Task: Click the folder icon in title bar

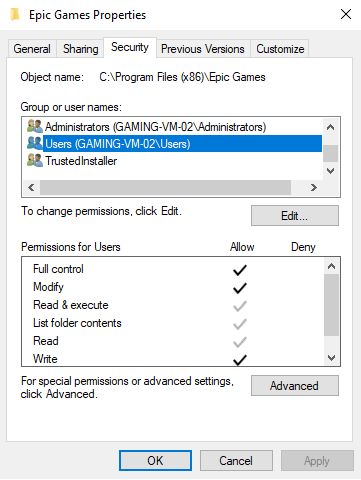Action: 15,15
